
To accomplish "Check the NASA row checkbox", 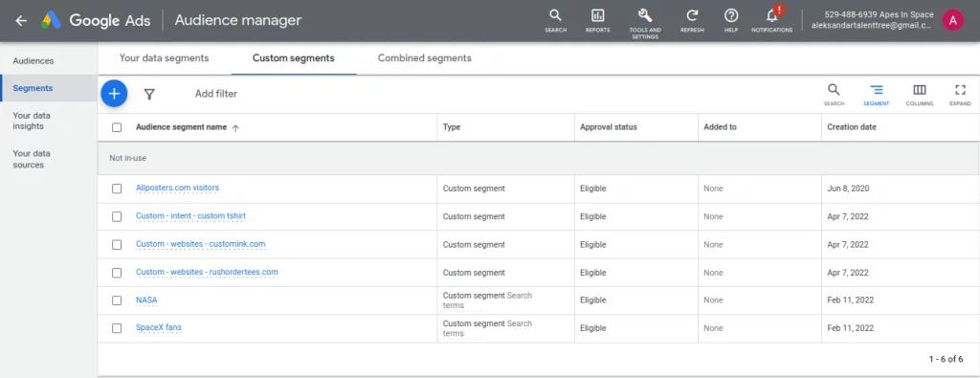I will pyautogui.click(x=117, y=300).
